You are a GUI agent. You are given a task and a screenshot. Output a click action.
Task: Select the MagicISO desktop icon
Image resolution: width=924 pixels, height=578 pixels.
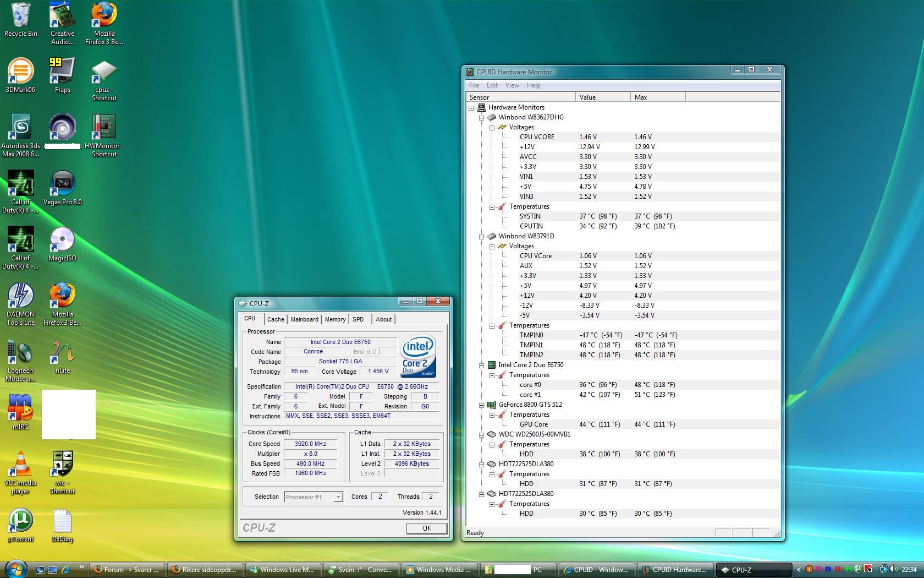click(x=62, y=244)
